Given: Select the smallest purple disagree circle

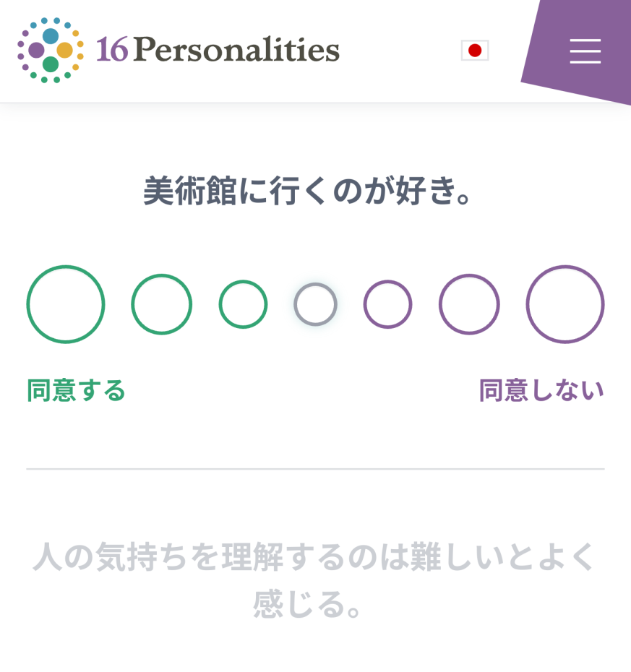Looking at the screenshot, I should pyautogui.click(x=387, y=304).
